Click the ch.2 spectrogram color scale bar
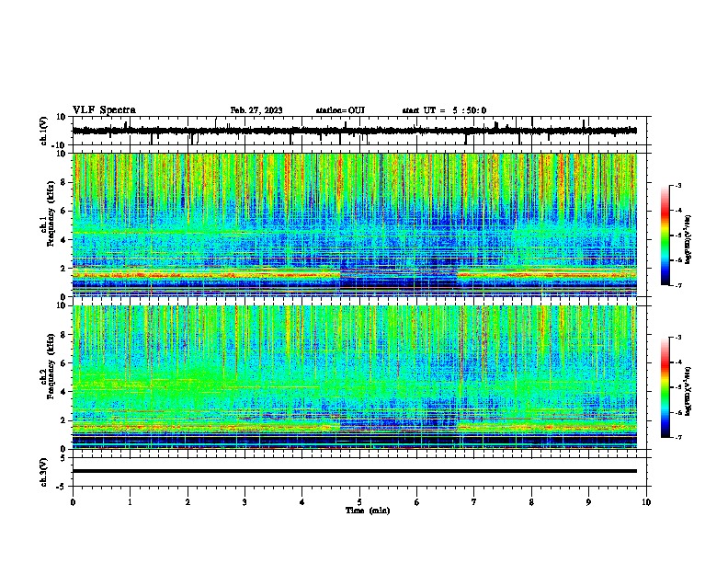This screenshot has height=563, width=728. [x=665, y=387]
